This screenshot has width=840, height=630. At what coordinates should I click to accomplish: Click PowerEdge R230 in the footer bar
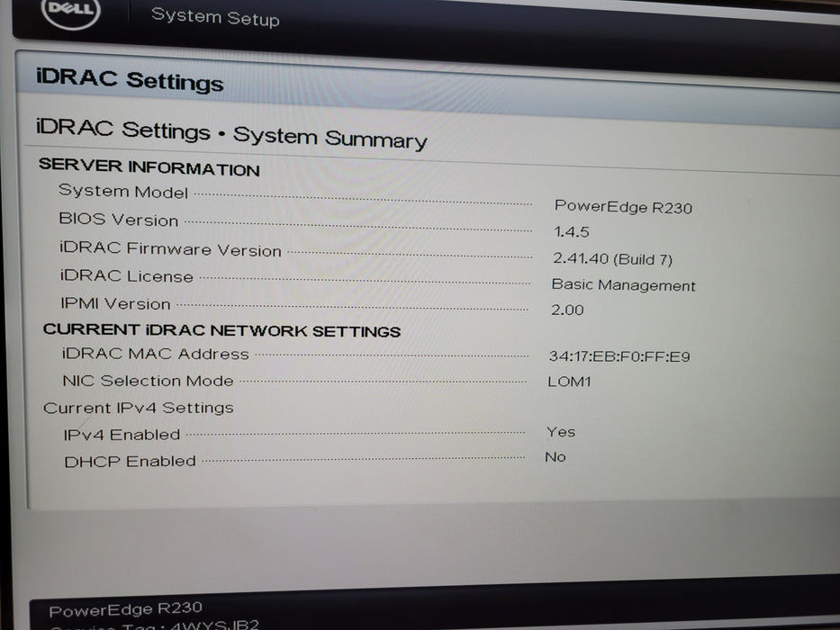125,609
